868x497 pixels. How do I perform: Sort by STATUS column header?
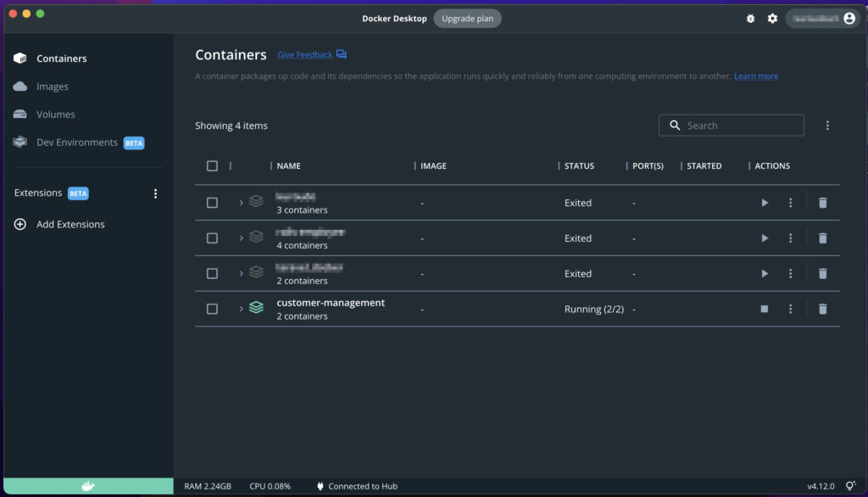[579, 165]
